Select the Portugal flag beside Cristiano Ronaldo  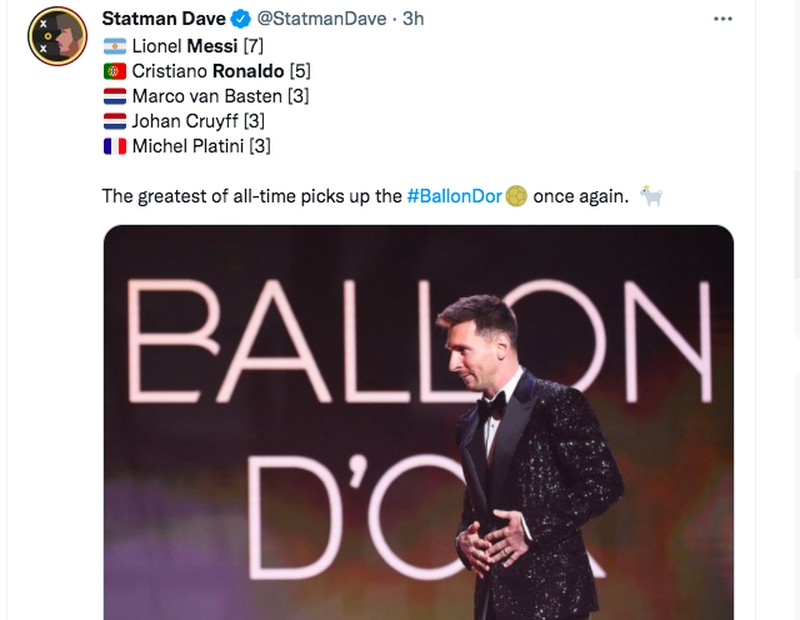point(113,71)
